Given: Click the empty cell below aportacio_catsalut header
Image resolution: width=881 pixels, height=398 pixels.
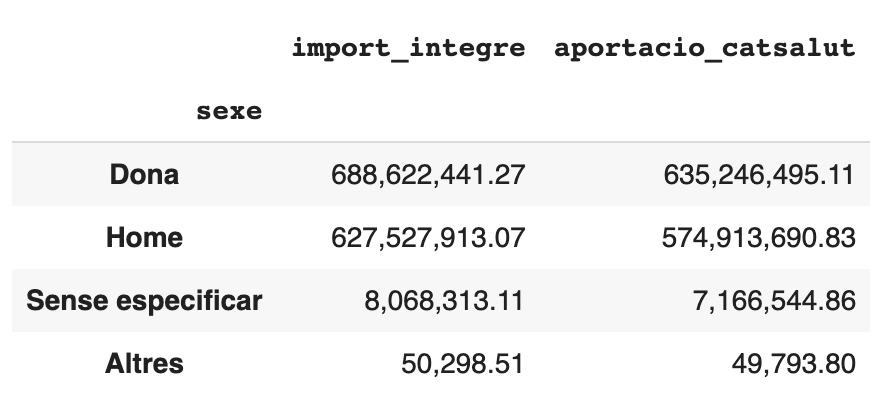Looking at the screenshot, I should [705, 111].
